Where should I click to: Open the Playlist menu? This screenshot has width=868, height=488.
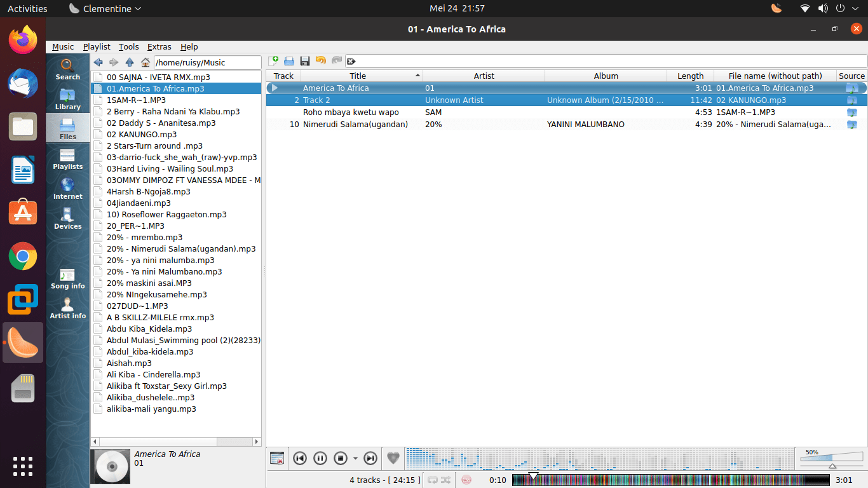[97, 46]
